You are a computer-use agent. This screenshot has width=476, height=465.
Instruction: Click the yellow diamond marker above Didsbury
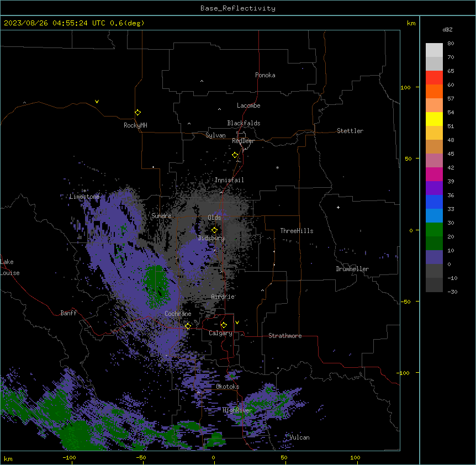[x=214, y=230]
